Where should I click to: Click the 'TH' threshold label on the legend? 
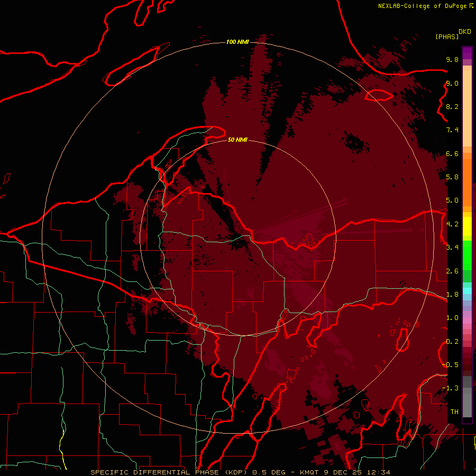point(454,412)
